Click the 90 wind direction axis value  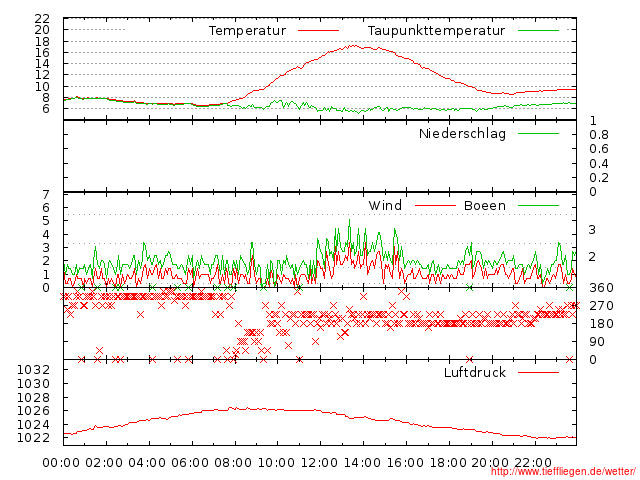click(x=597, y=342)
